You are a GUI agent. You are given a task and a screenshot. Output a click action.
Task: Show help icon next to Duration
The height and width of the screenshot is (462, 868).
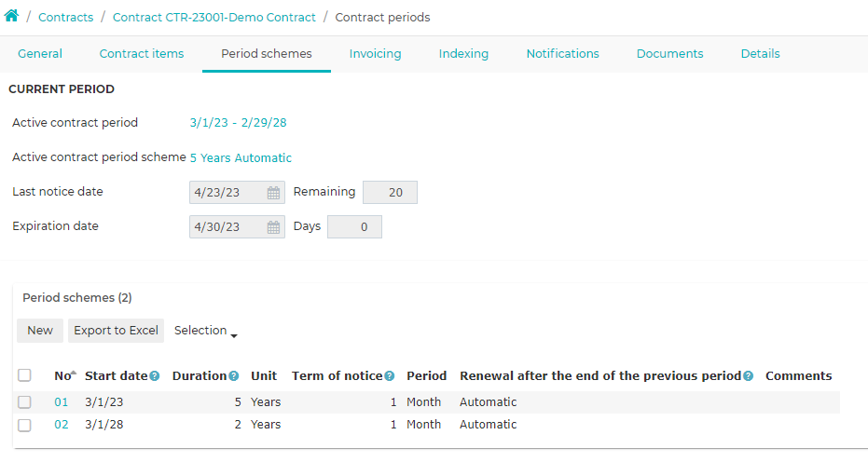(234, 376)
